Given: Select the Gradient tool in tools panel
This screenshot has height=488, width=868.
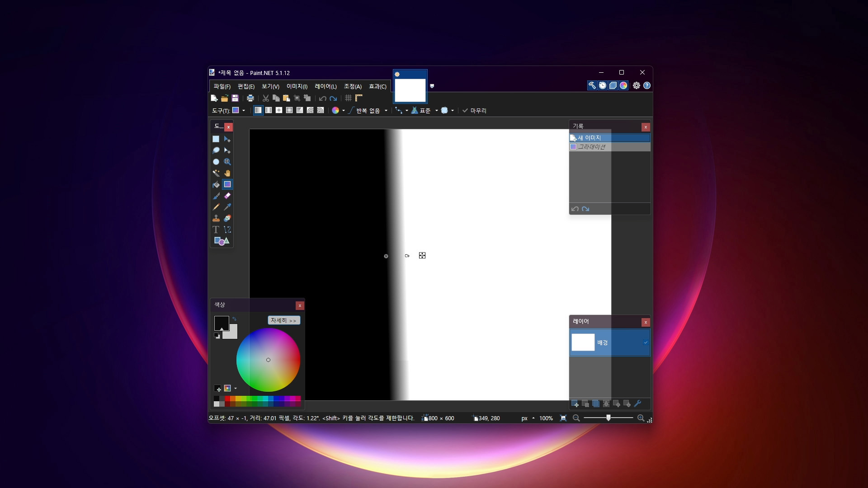Looking at the screenshot, I should [x=227, y=184].
